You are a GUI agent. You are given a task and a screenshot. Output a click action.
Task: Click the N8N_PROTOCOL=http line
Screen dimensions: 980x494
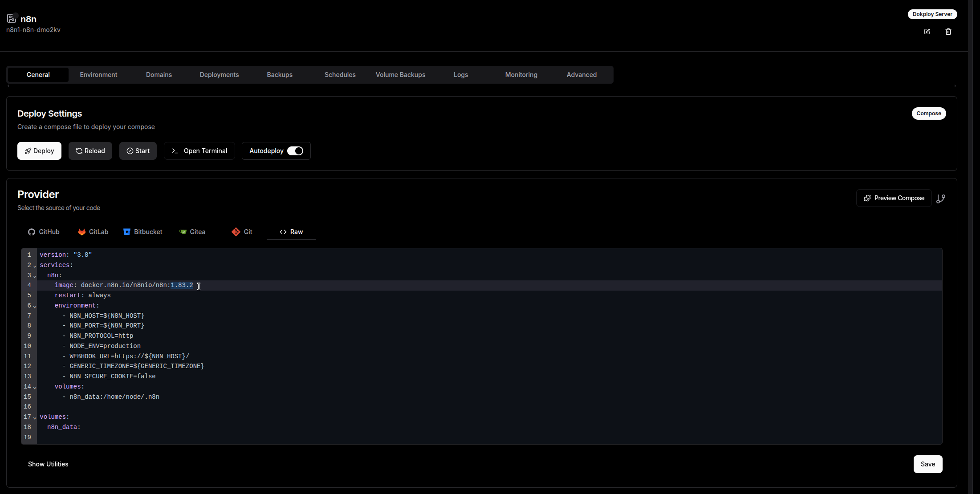(x=489, y=336)
